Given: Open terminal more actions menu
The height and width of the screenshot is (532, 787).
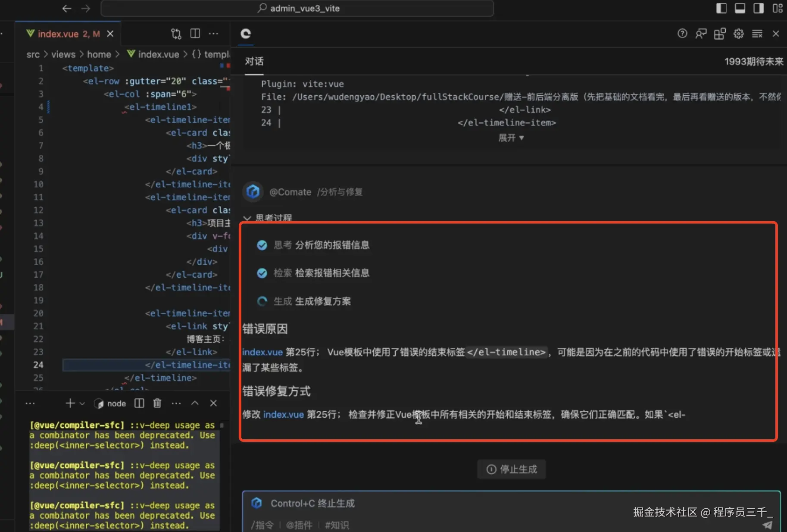Looking at the screenshot, I should tap(176, 403).
